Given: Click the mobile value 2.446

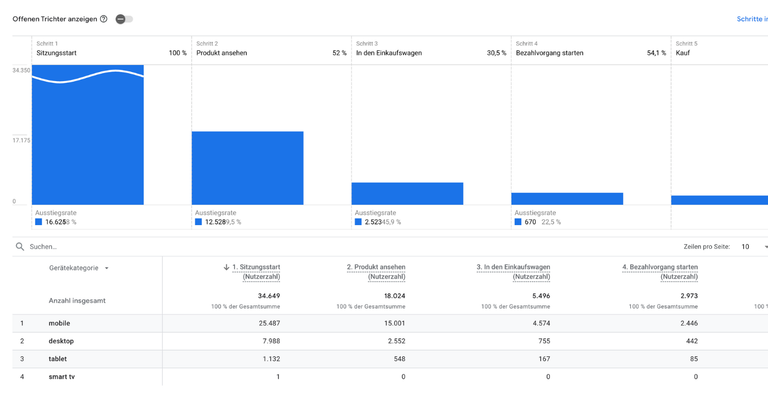Looking at the screenshot, I should pos(689,323).
